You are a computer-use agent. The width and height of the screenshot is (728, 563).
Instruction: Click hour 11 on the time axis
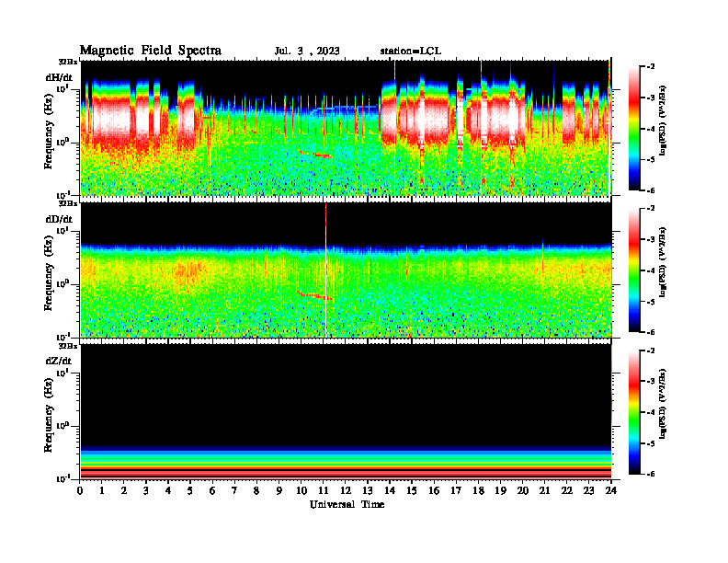point(324,491)
